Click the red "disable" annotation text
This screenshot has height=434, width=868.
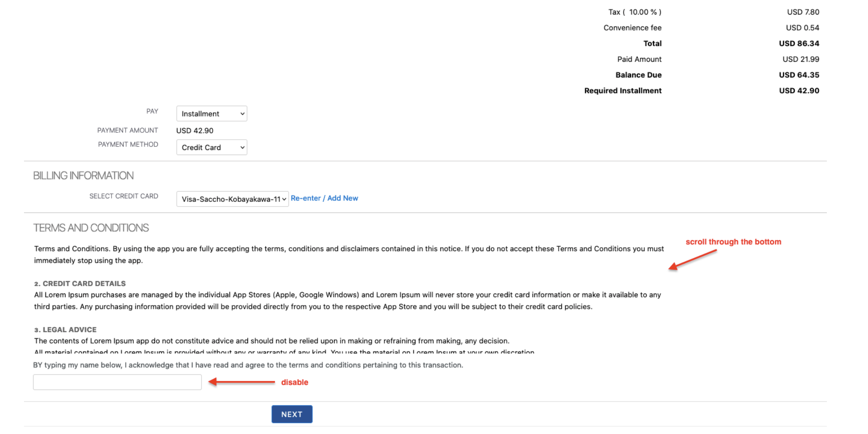coord(295,382)
